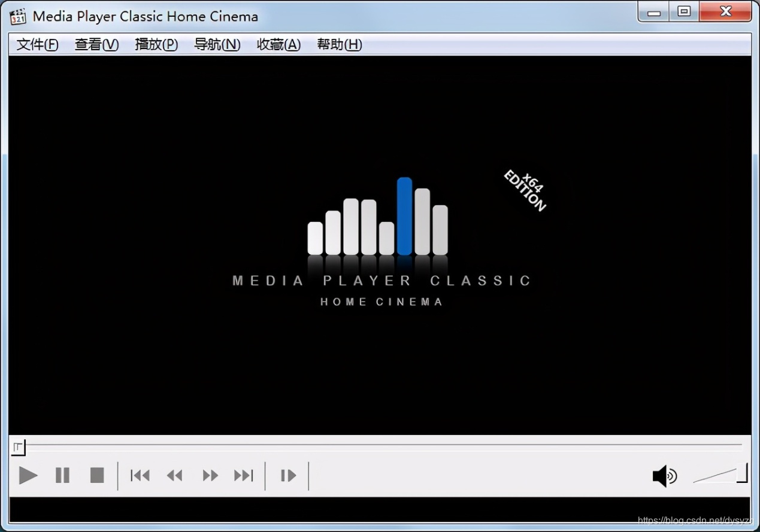Click the MPC-HC app icon in title bar
The height and width of the screenshot is (532, 760).
19,16
